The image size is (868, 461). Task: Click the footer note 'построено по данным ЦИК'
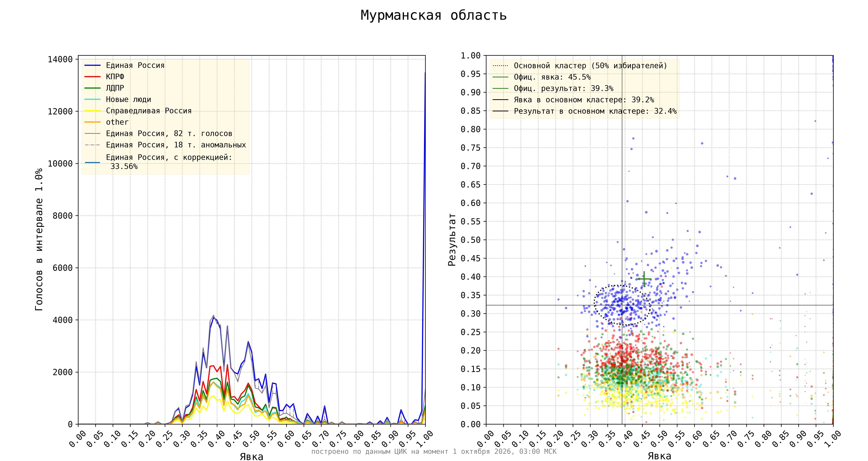(359, 452)
